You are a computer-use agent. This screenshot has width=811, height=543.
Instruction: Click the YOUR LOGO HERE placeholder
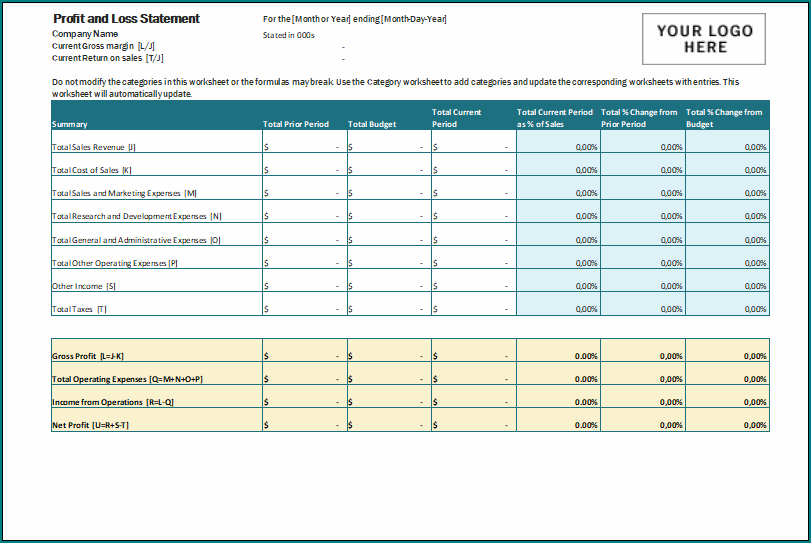tap(704, 39)
